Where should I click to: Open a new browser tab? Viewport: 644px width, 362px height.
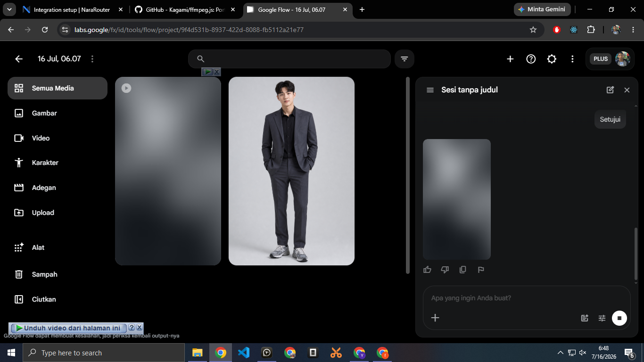[362, 9]
